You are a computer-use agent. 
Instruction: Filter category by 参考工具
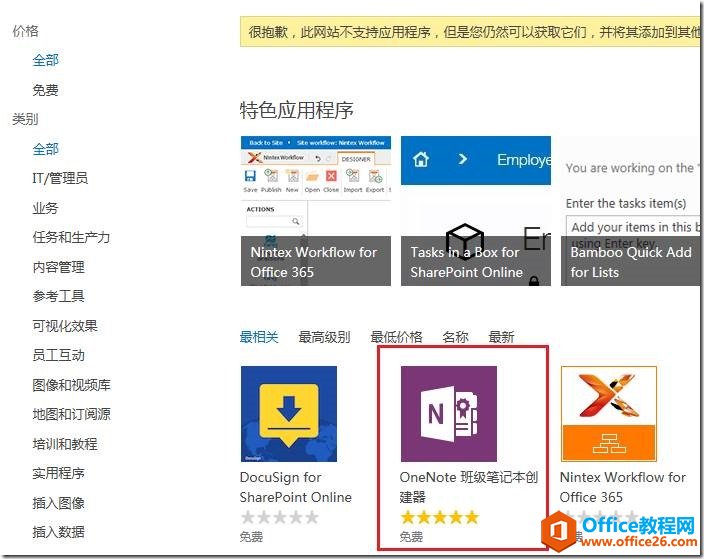click(x=58, y=296)
